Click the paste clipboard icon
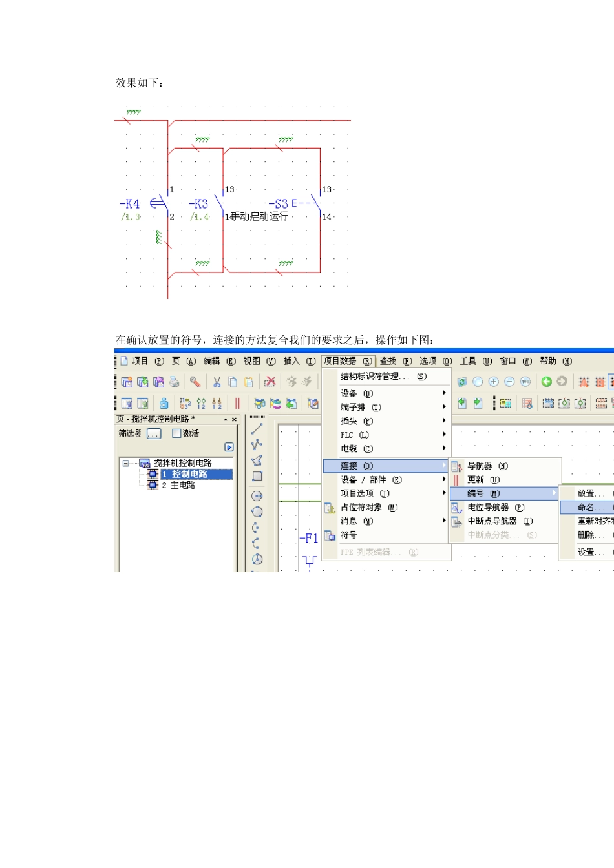This screenshot has height=868, width=614. pyautogui.click(x=248, y=382)
